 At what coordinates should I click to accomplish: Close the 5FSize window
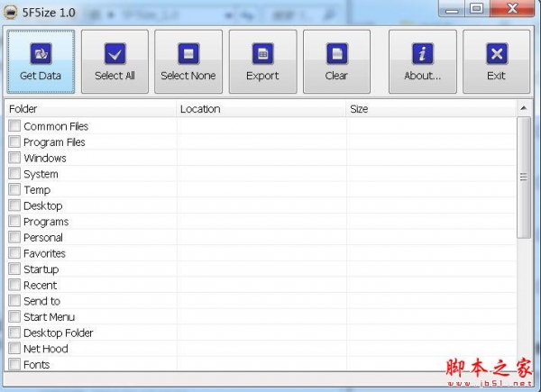click(x=512, y=8)
